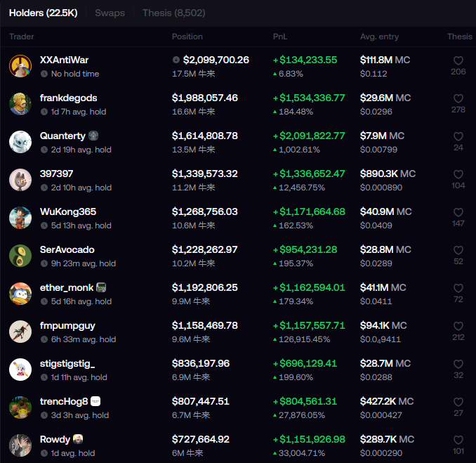Open WuKong365's avatar
The width and height of the screenshot is (476, 463).
click(x=20, y=218)
